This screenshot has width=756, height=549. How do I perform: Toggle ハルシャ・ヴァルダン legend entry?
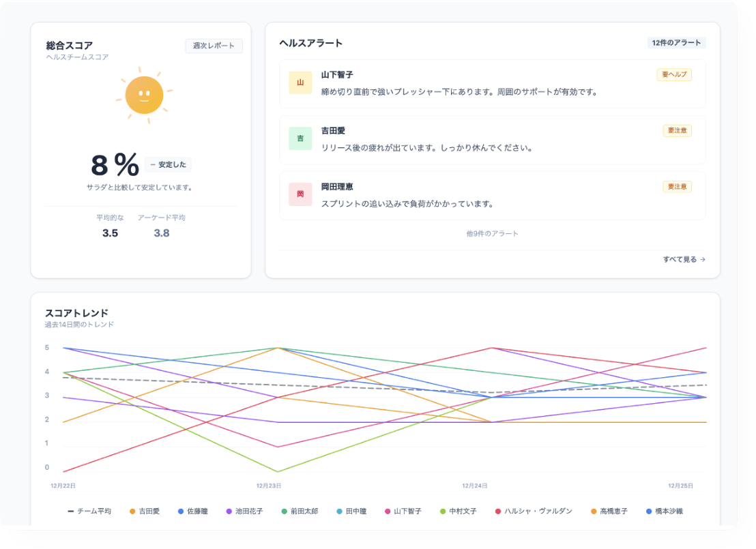(538, 511)
